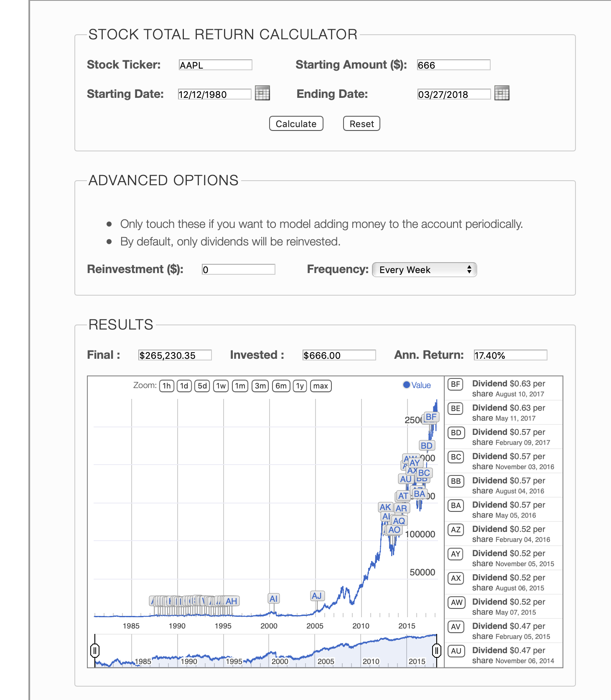611x700 pixels.
Task: Click the AY flag on the chart
Action: point(415,462)
